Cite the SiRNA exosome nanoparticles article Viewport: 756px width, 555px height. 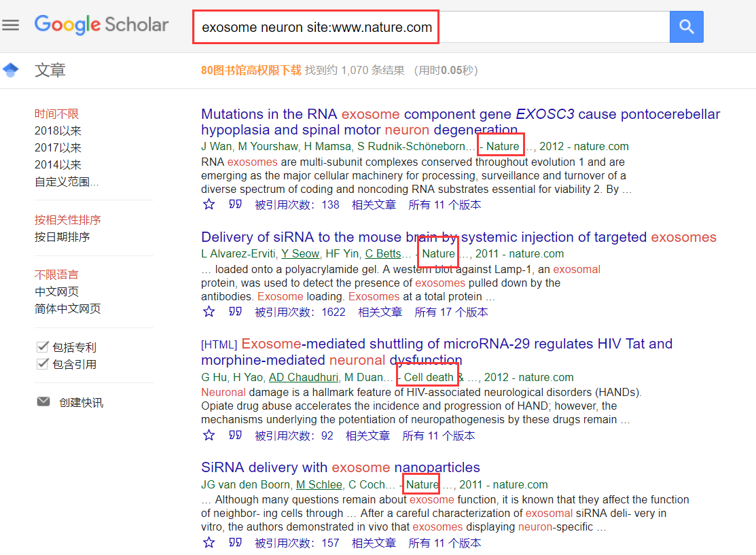235,543
